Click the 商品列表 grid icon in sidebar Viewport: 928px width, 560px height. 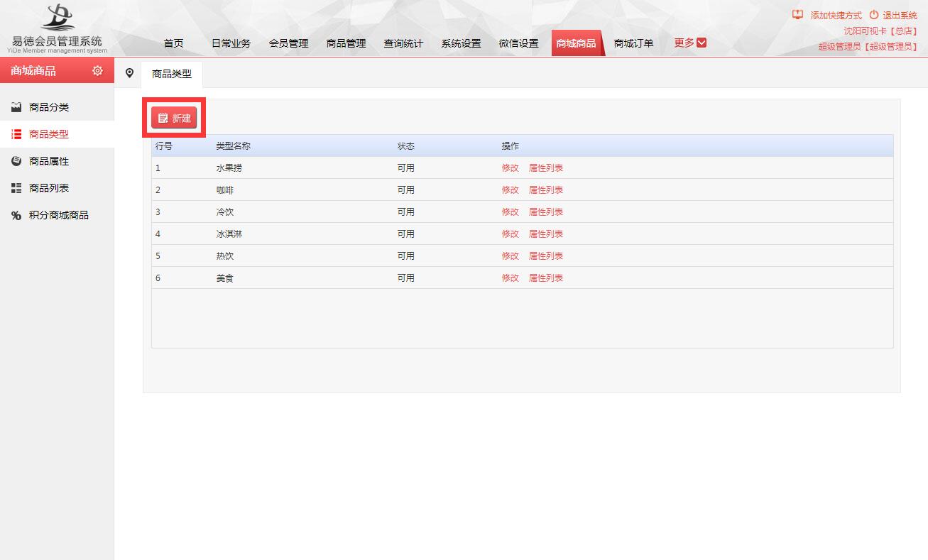click(16, 188)
